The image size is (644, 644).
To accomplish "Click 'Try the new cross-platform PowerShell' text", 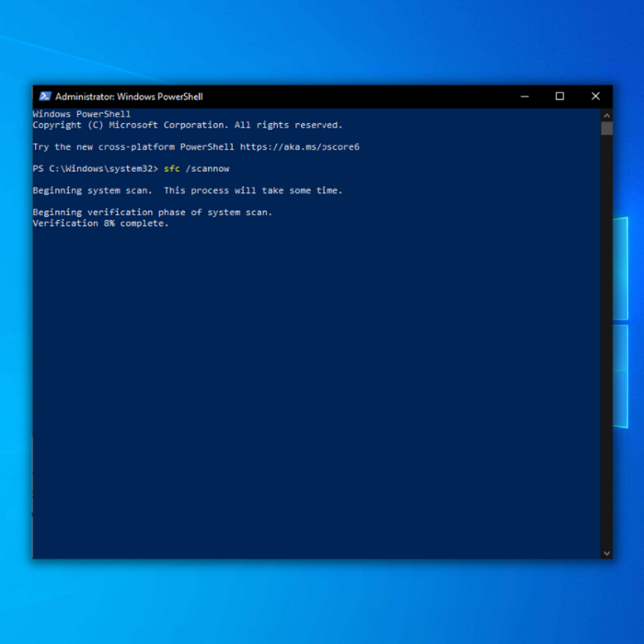I will coord(133,147).
